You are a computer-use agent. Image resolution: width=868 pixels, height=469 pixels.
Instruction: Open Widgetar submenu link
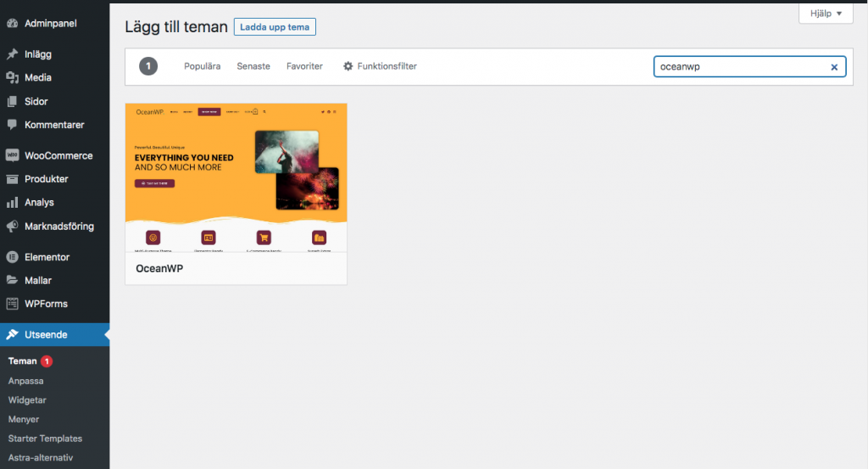pyautogui.click(x=27, y=399)
